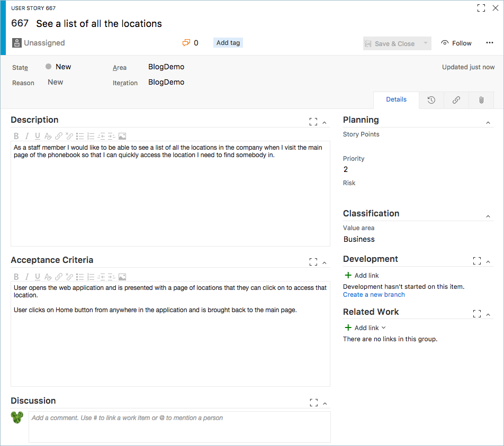Image resolution: width=504 pixels, height=446 pixels.
Task: Click Bold icon in Description toolbar
Action: 16,136
